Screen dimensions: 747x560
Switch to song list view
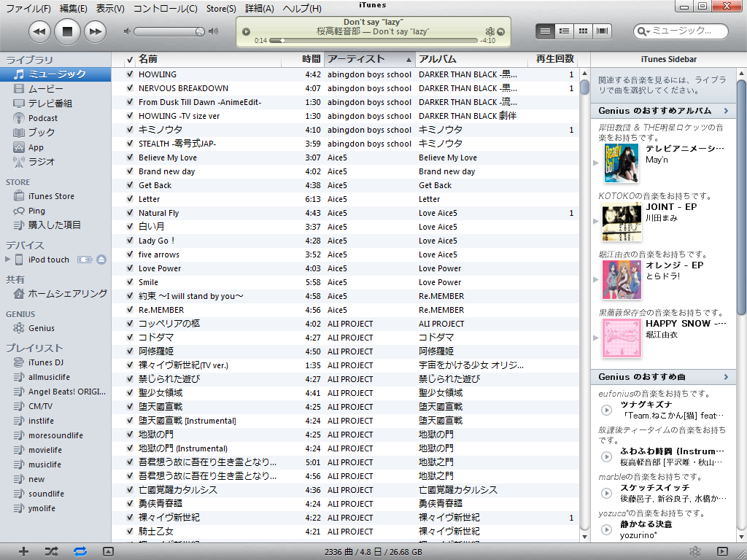(x=545, y=31)
